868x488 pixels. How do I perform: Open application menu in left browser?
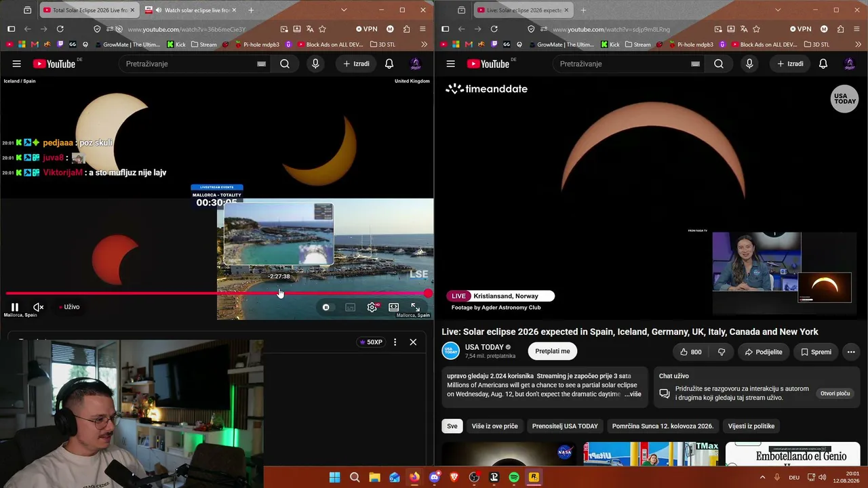[422, 29]
